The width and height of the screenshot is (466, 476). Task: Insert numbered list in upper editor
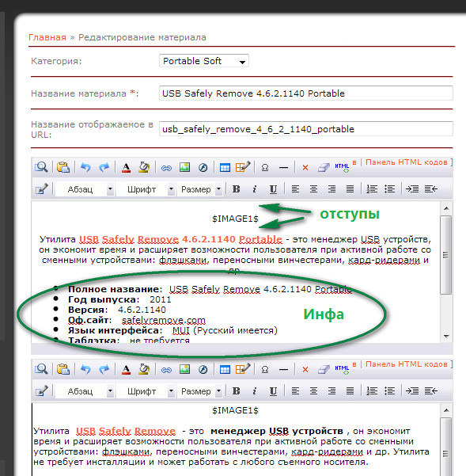(372, 189)
